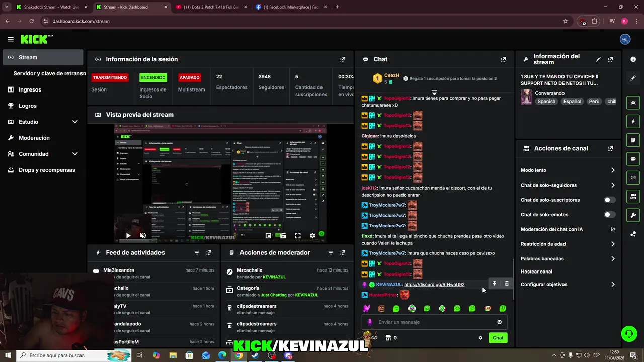Click the Conversando category thumbnail
The height and width of the screenshot is (362, 644).
click(527, 97)
